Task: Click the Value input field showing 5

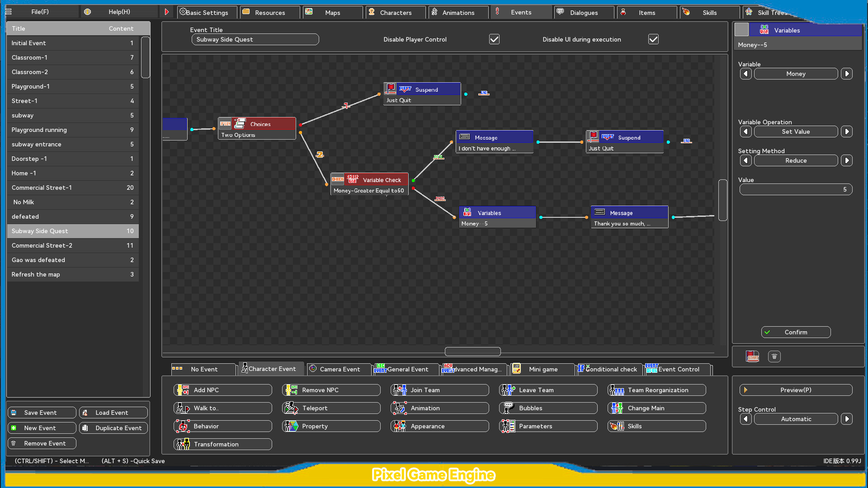Action: pyautogui.click(x=796, y=189)
